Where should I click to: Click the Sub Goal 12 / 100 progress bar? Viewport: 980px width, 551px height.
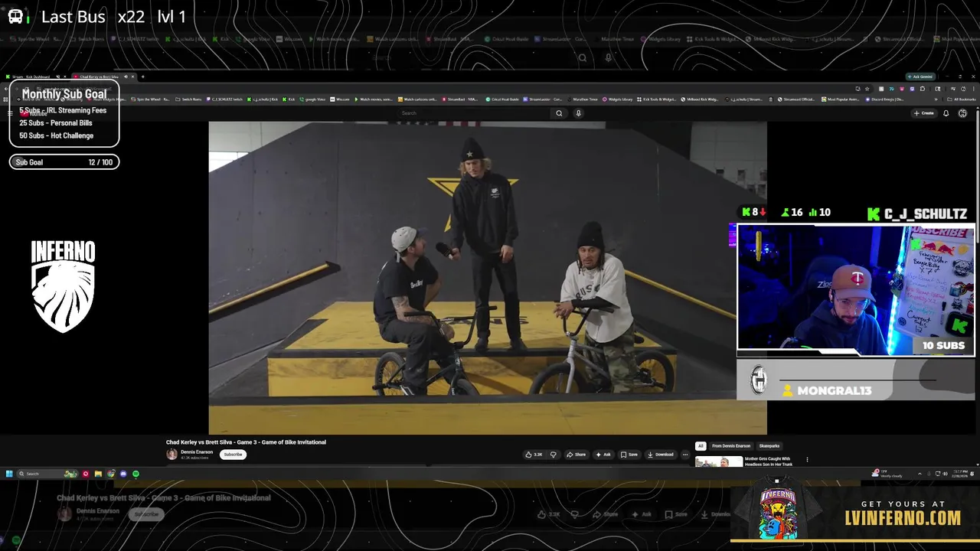tap(64, 162)
